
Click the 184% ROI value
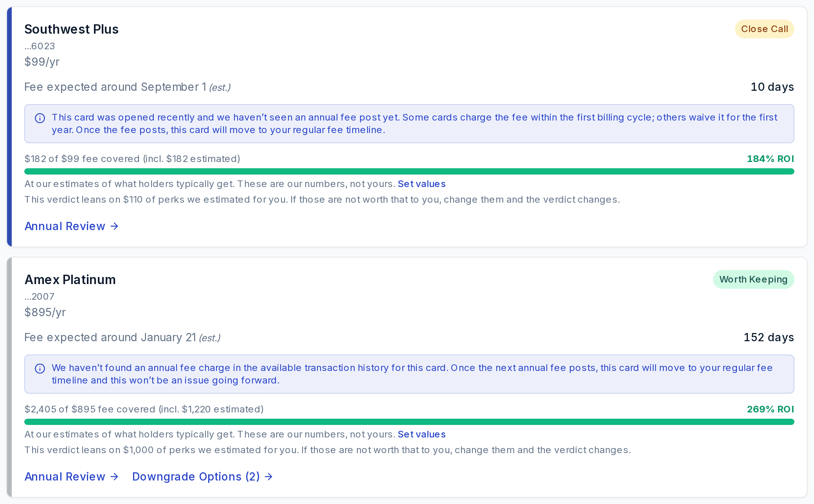(x=770, y=159)
